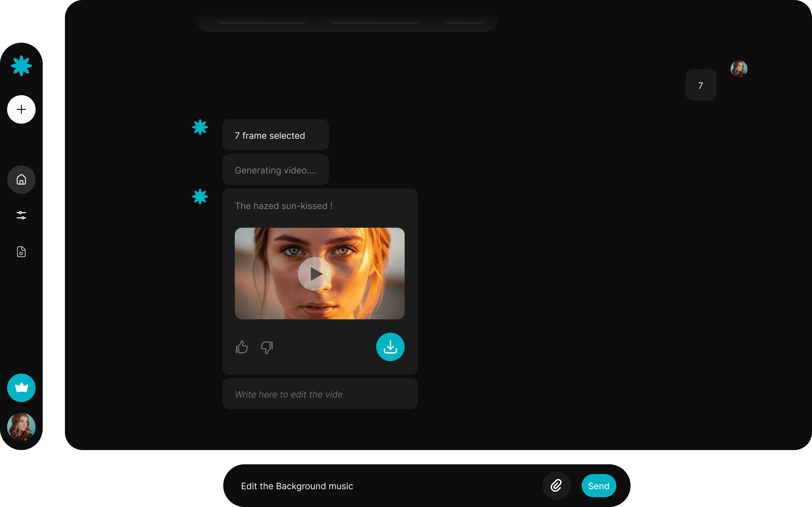This screenshot has width=812, height=507.
Task: Click the crown premium upgrade icon
Action: (x=21, y=388)
